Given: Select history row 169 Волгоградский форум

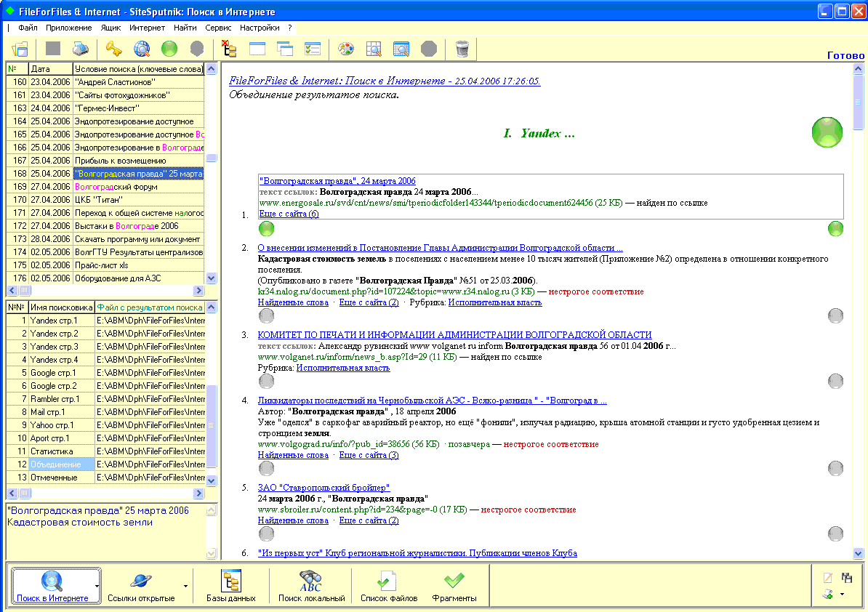Looking at the screenshot, I should [105, 187].
